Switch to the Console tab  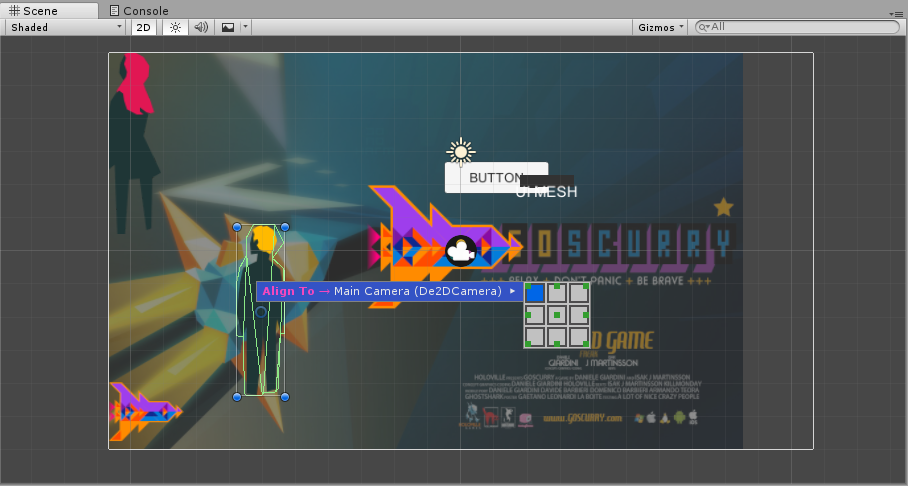point(139,10)
